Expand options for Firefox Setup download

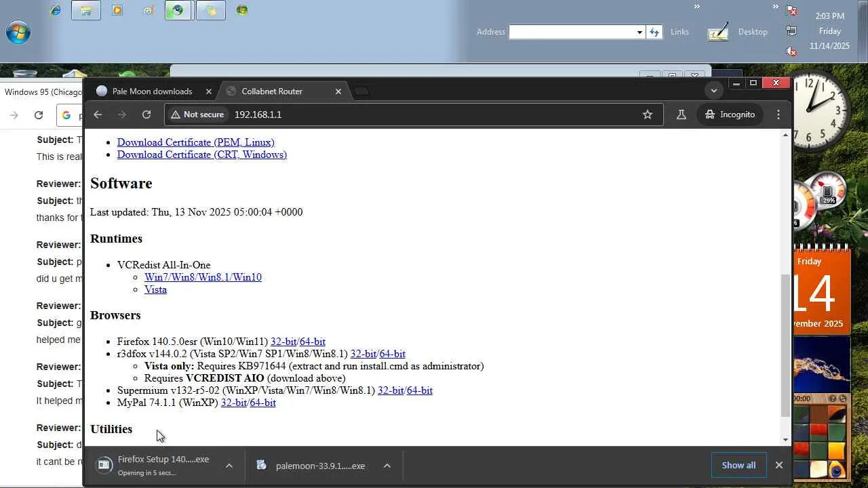click(x=229, y=466)
